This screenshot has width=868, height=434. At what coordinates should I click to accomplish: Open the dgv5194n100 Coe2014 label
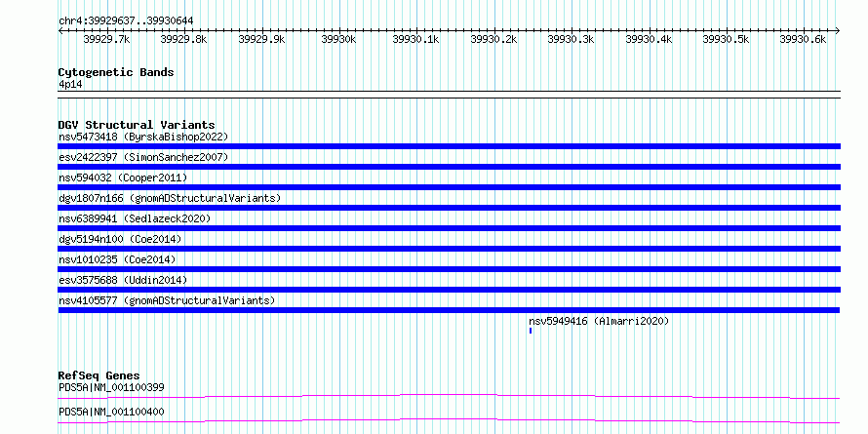[120, 239]
